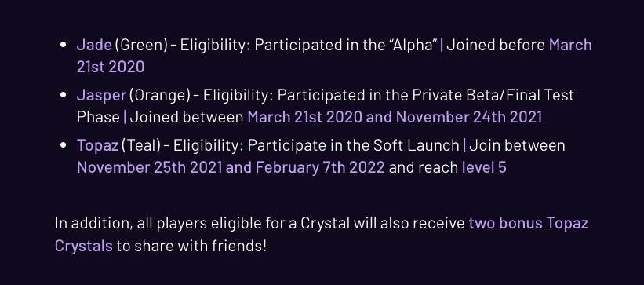Click the bullet point beside Jasper
Screen dimensions: 644x285
63,96
